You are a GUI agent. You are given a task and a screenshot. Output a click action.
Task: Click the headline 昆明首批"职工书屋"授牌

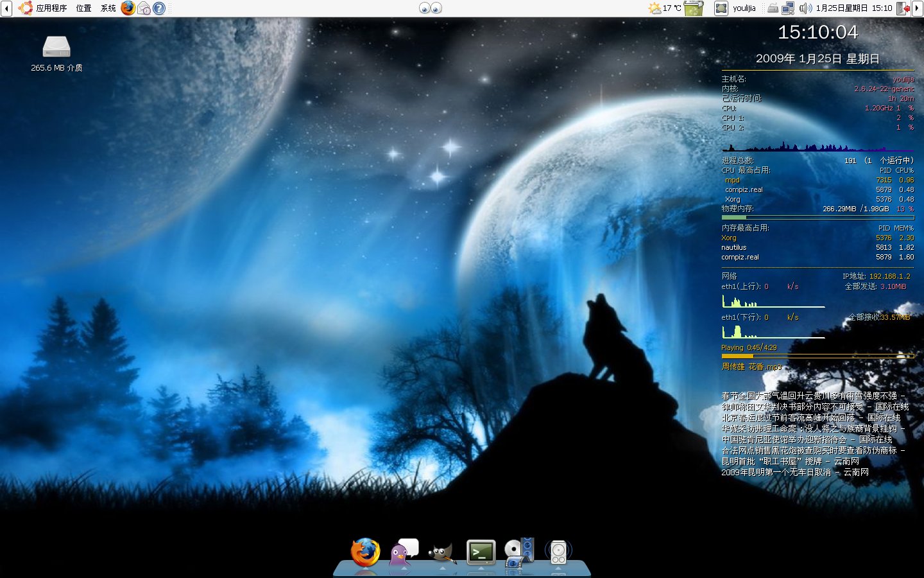tap(771, 461)
